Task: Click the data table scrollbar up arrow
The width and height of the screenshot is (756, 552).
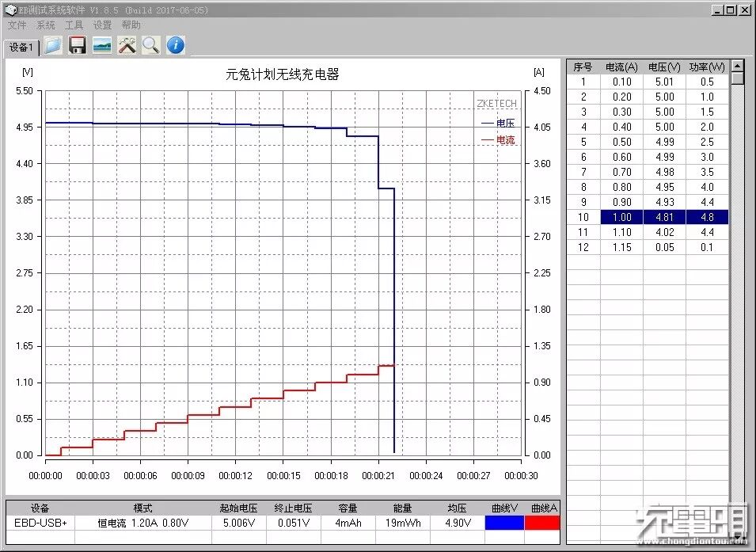Action: (x=737, y=65)
